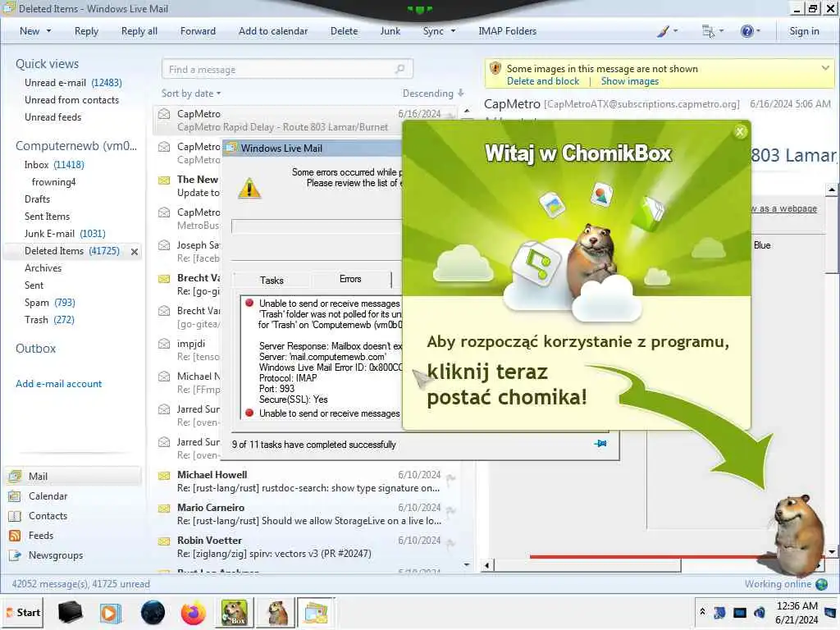Open Feeds from the sidebar
The height and width of the screenshot is (630, 840).
pos(41,536)
